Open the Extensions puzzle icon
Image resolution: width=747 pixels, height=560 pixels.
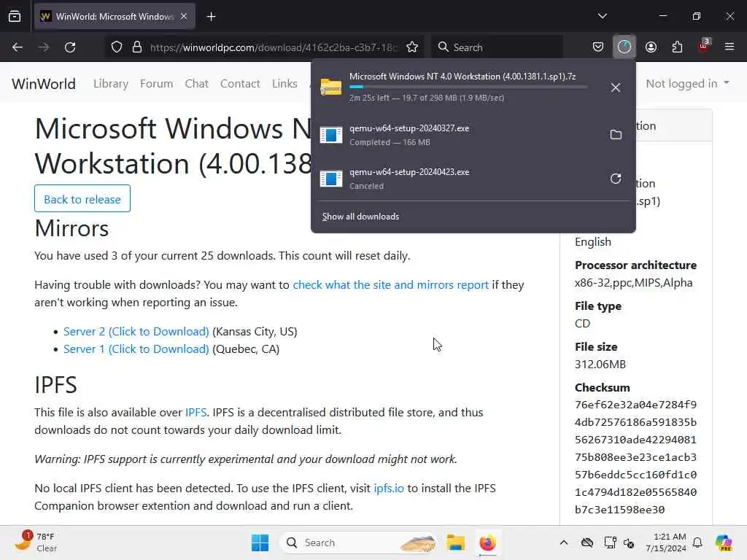pyautogui.click(x=677, y=47)
